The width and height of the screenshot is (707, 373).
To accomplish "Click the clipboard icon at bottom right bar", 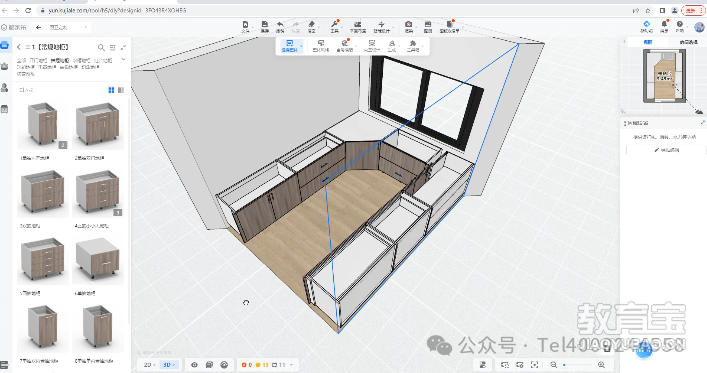I will coord(482,364).
